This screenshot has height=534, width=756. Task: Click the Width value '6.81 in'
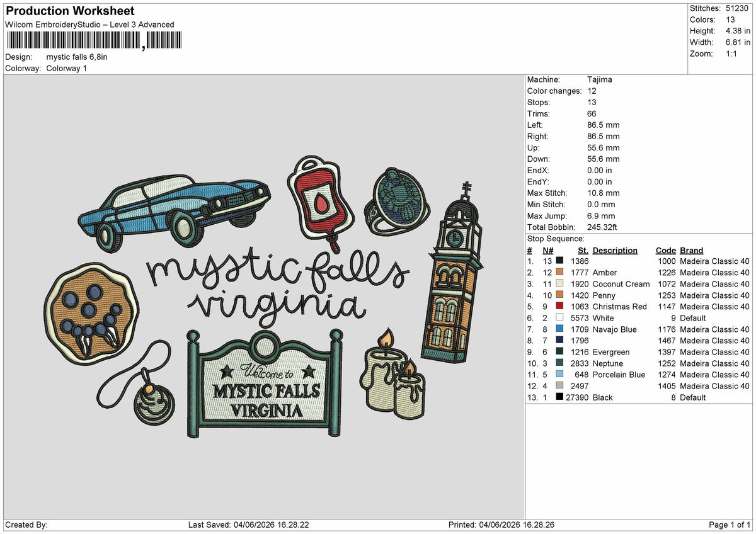pos(739,42)
